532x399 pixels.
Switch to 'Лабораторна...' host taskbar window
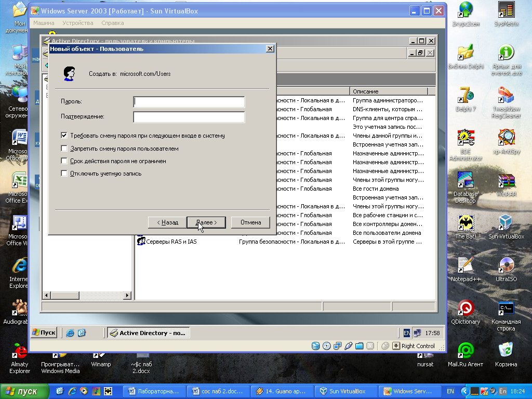[154, 391]
